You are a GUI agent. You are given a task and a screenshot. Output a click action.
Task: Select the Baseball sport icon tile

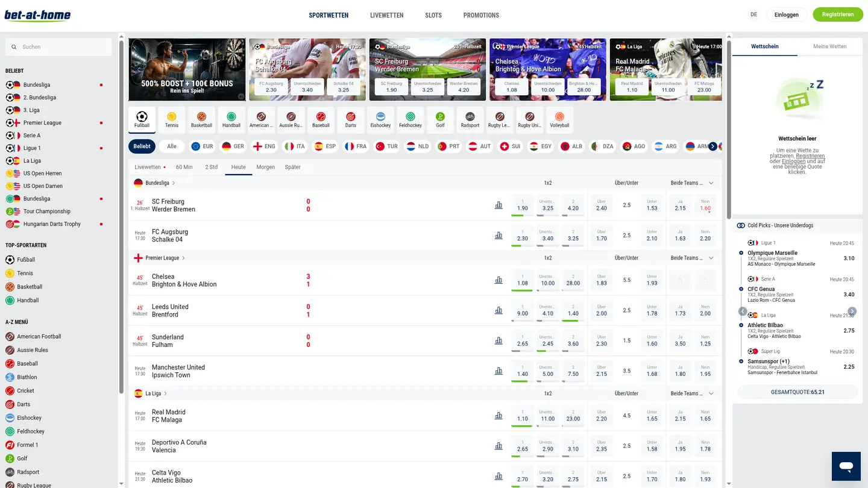pyautogui.click(x=321, y=120)
